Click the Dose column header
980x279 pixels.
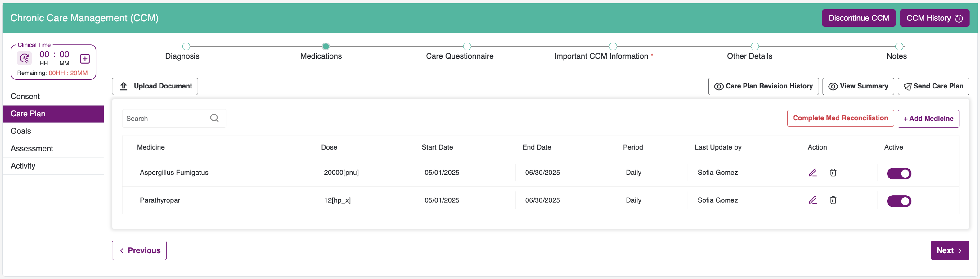tap(329, 147)
